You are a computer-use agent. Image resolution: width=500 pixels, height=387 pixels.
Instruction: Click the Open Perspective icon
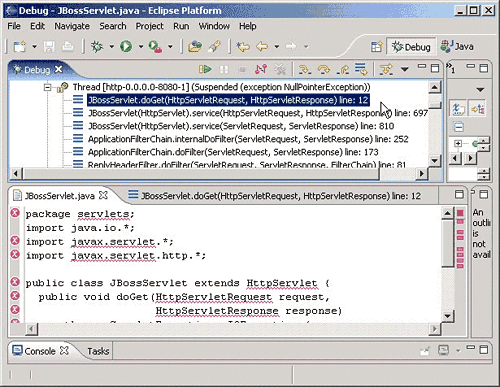coord(376,47)
